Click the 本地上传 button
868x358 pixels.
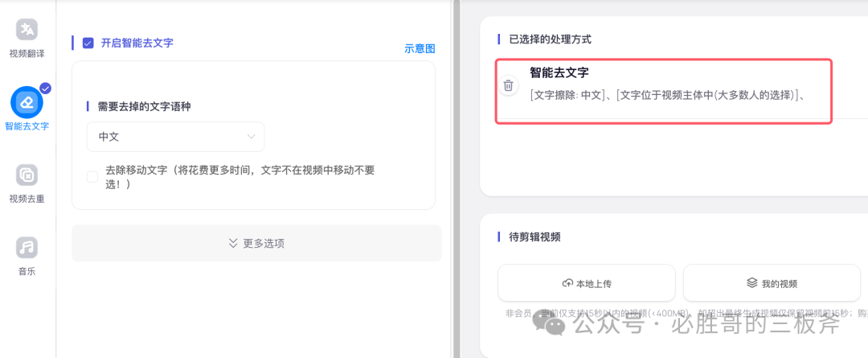coord(586,282)
